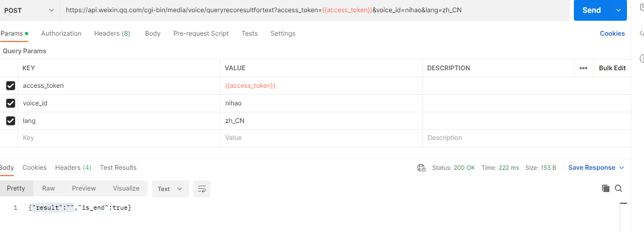Select the lang key cell
The height and width of the screenshot is (232, 644).
point(120,121)
